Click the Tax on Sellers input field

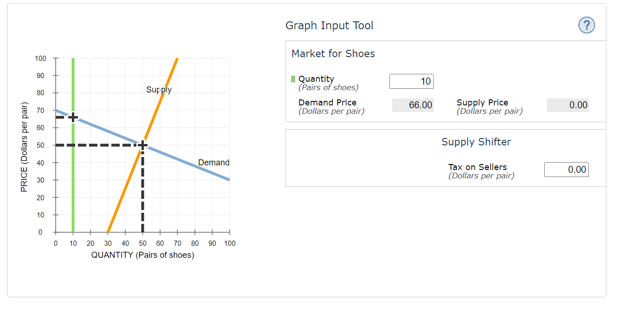coord(566,170)
